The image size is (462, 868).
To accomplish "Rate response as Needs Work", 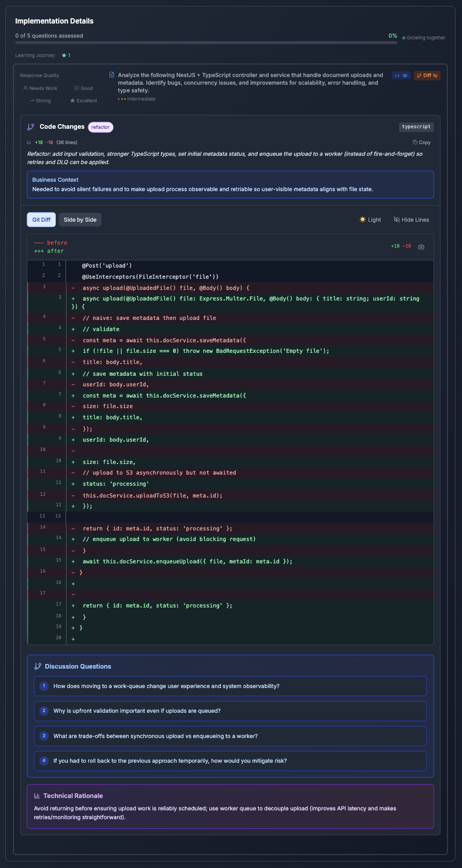I will (x=40, y=88).
